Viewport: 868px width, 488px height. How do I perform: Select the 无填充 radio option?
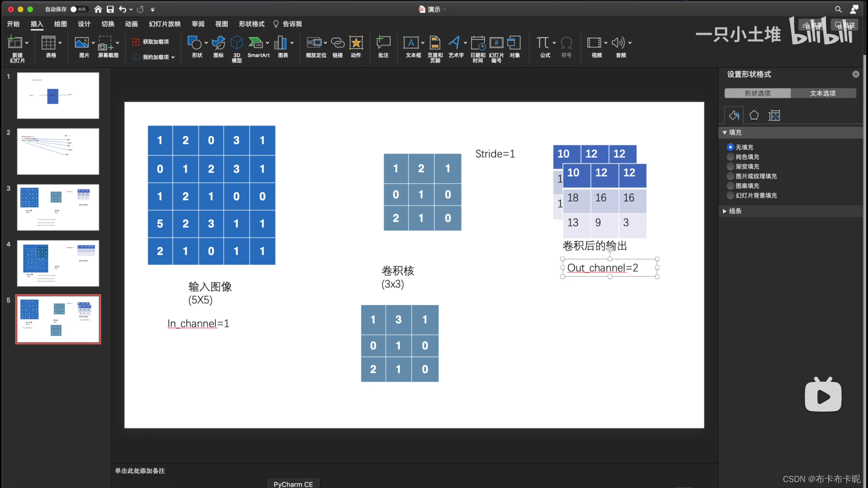pos(731,147)
